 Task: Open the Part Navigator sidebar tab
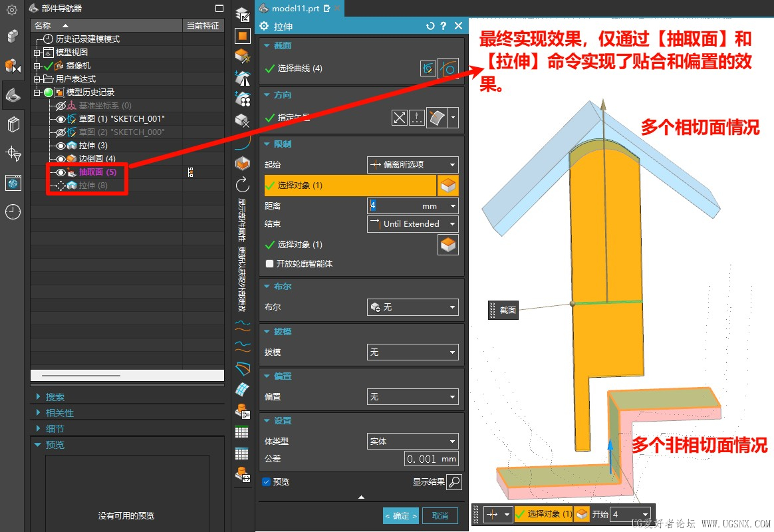tap(13, 94)
